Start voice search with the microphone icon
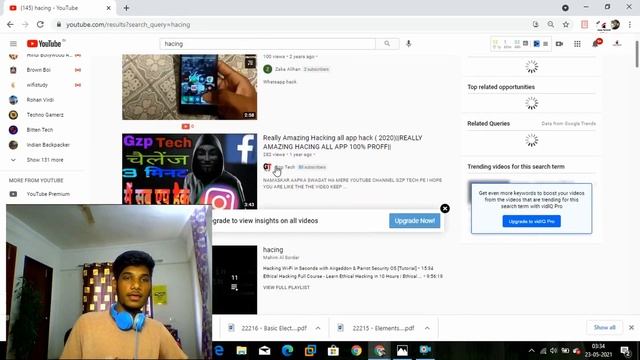This screenshot has height=360, width=640. (x=409, y=44)
